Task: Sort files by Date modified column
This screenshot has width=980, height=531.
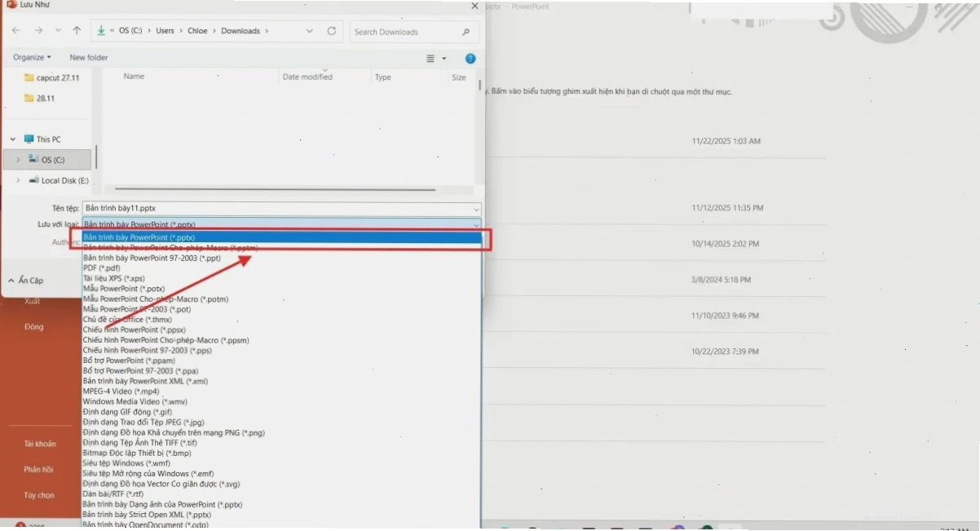Action: [307, 77]
